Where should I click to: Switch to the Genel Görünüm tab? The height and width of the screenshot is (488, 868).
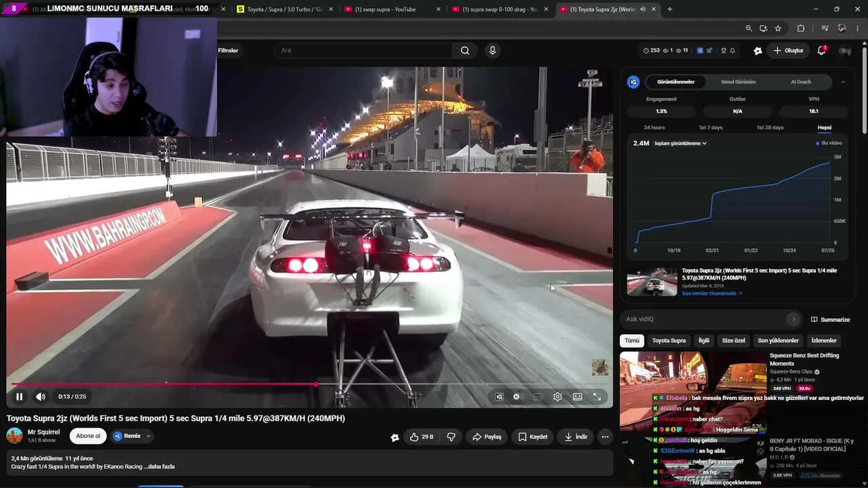click(738, 82)
